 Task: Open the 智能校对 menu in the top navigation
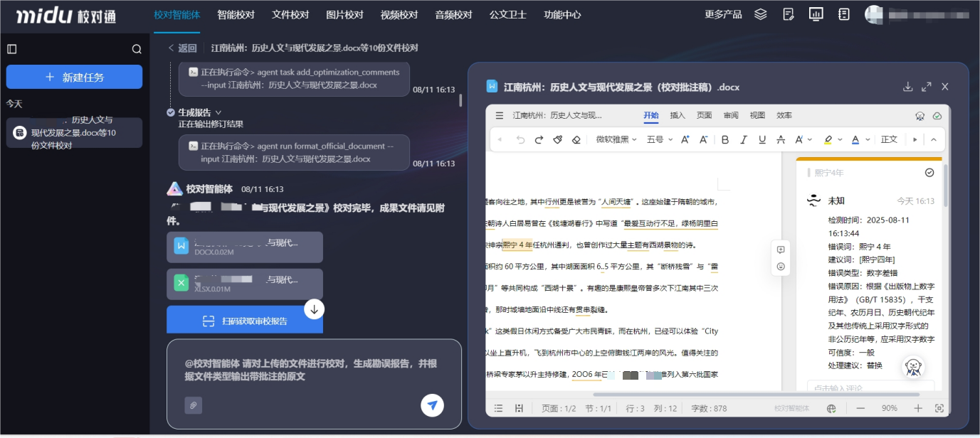click(x=235, y=14)
